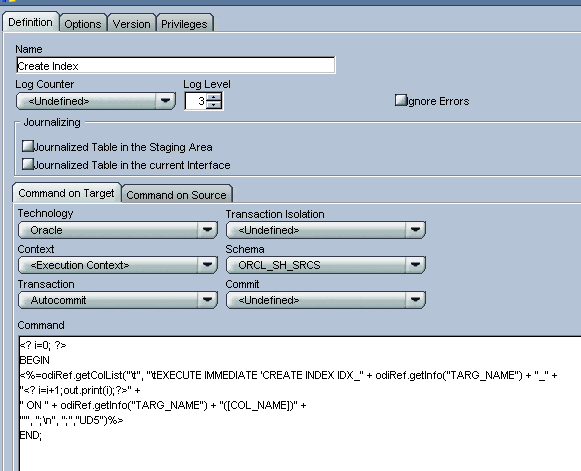Screen dimensions: 581x471
Task: Expand the Context dropdown showing Execution Context
Action: tap(117, 265)
